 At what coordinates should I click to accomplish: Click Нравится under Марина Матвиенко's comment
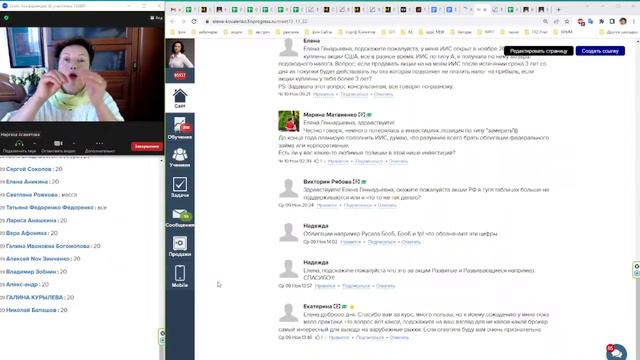click(x=338, y=161)
